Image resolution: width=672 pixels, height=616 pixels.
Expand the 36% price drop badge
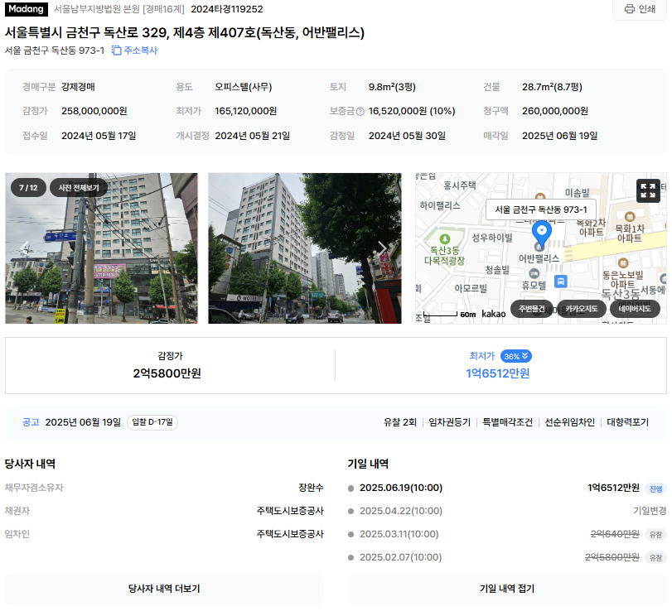pyautogui.click(x=516, y=356)
